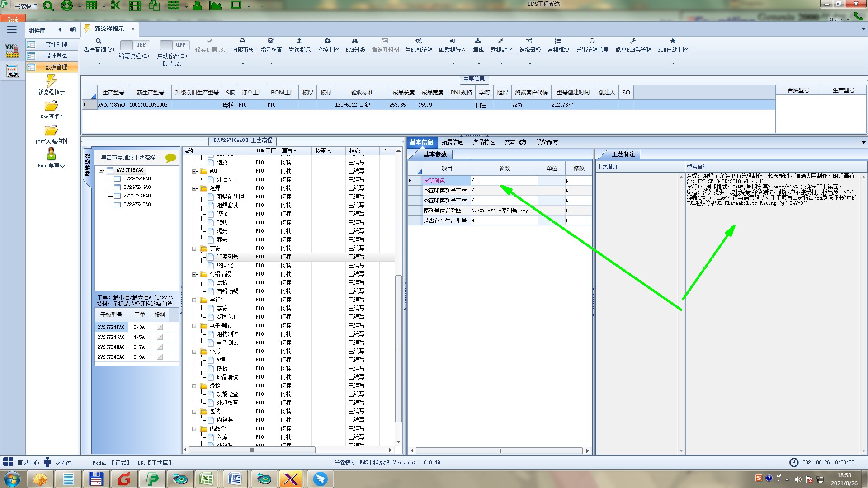Screen dimensions: 868x488
Task: Collapse the AV2G718WA0 tree node
Action: (102, 170)
